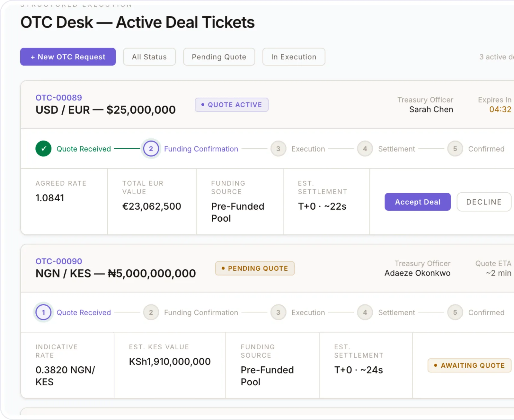Click Funding Confirmation label on OTC-00089
This screenshot has height=420, width=514.
pyautogui.click(x=201, y=149)
